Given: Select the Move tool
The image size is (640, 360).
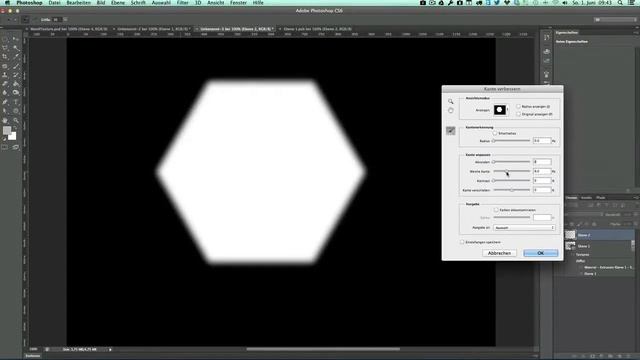Looking at the screenshot, I should coord(16,39).
